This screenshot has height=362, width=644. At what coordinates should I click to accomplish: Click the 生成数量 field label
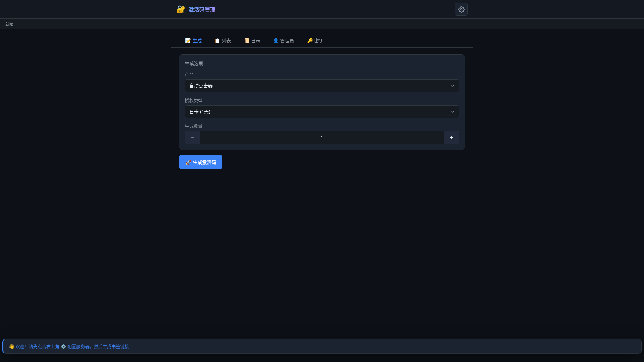[194, 126]
